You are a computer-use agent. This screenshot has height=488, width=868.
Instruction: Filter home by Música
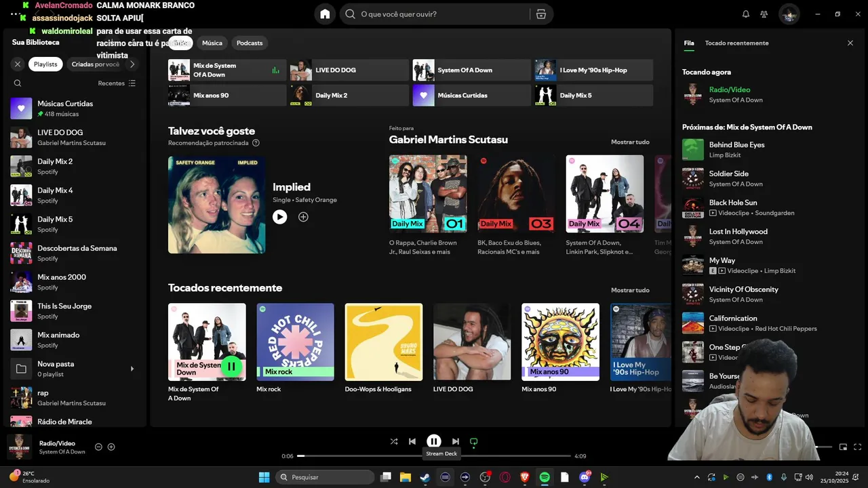[212, 43]
